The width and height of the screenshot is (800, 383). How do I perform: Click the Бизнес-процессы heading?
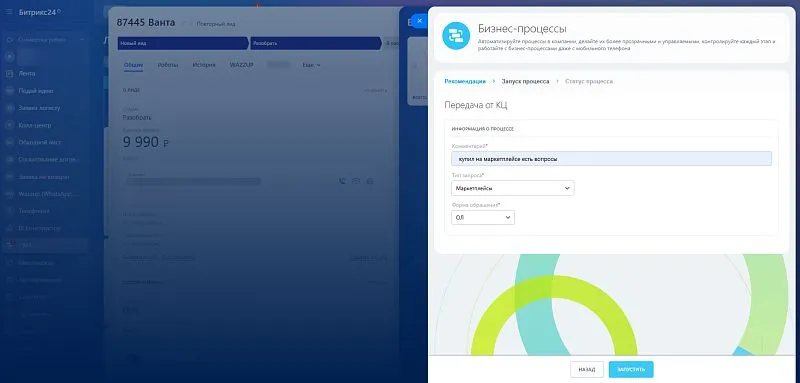pyautogui.click(x=522, y=29)
